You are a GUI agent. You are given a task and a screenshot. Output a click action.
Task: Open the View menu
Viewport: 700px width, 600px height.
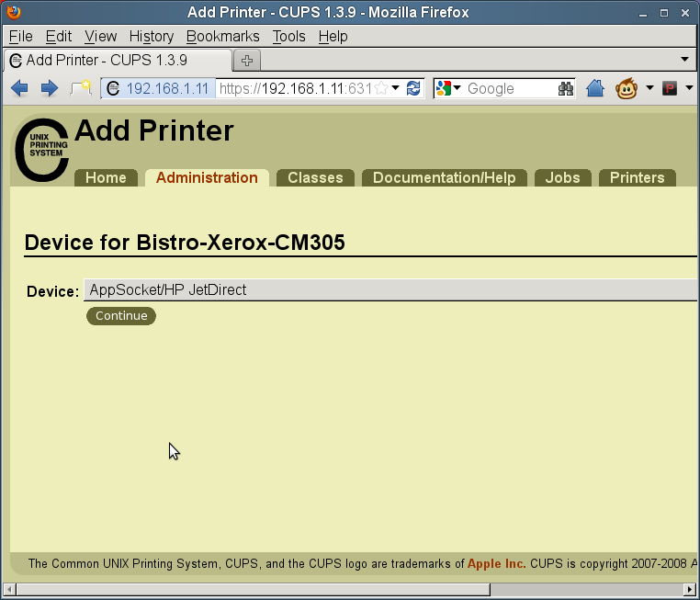coord(100,36)
